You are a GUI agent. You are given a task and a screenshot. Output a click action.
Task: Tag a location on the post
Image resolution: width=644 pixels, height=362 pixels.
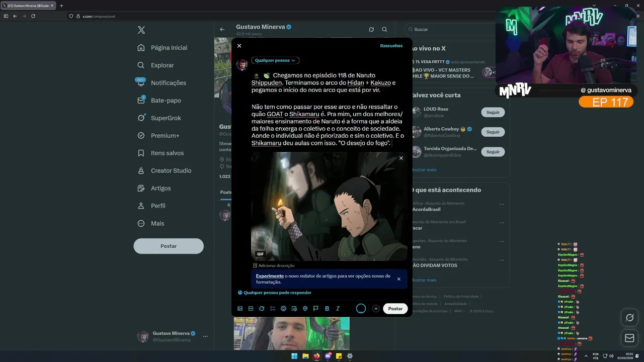[305, 309]
